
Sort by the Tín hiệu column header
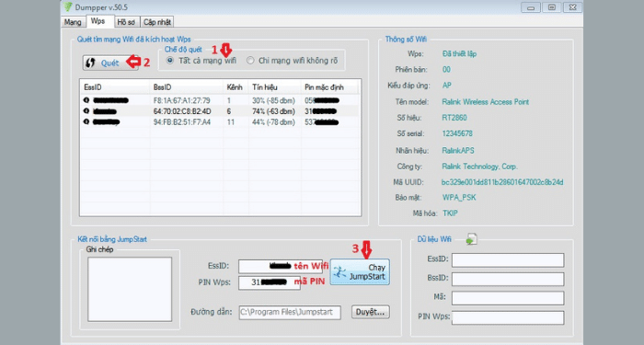(275, 87)
